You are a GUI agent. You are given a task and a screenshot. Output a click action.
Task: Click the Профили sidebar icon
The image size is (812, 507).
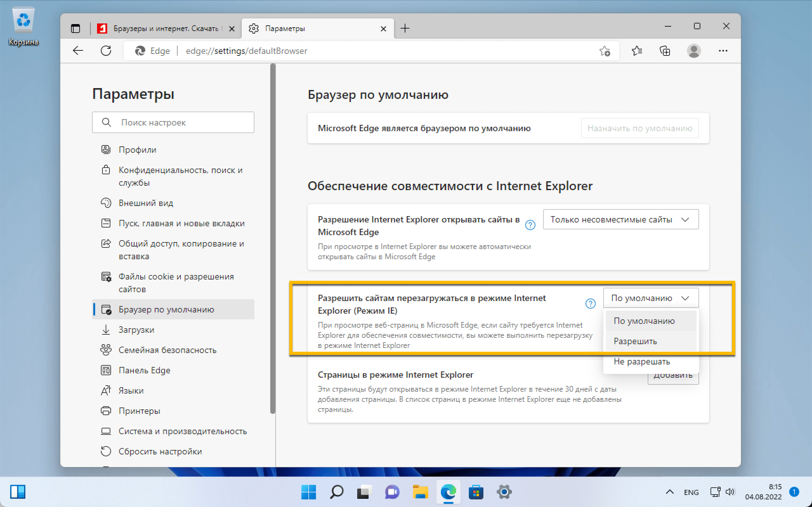coord(105,150)
